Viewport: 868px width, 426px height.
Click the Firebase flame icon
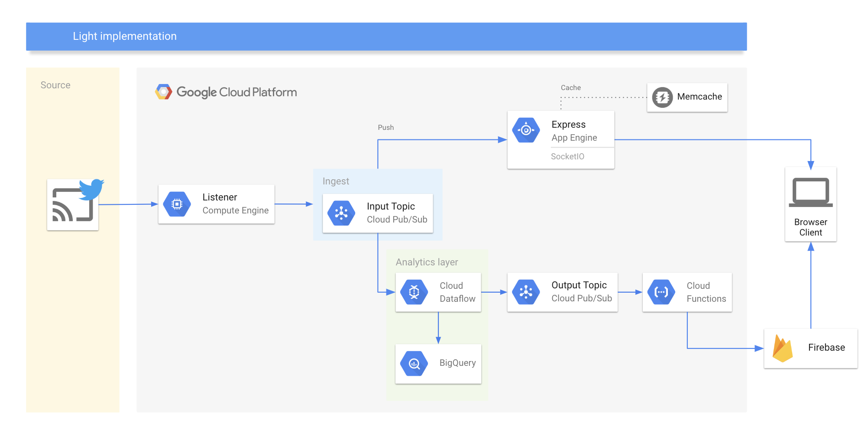(x=782, y=348)
